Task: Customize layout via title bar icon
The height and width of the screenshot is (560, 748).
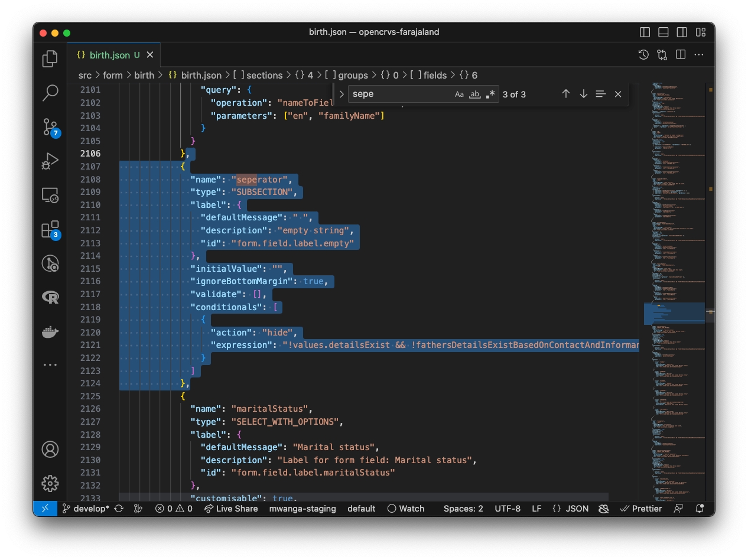Action: pyautogui.click(x=701, y=32)
